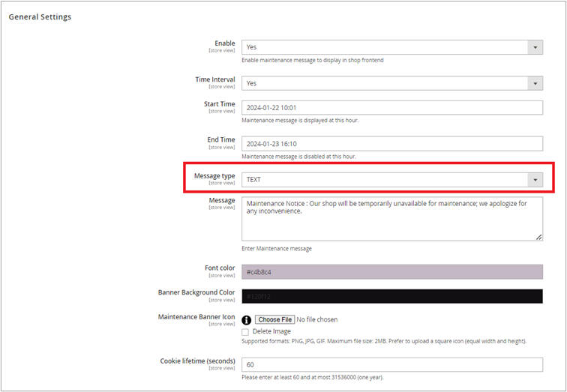The height and width of the screenshot is (392, 567).
Task: Click the Maintenance Banner Icon label
Action: coord(196,317)
